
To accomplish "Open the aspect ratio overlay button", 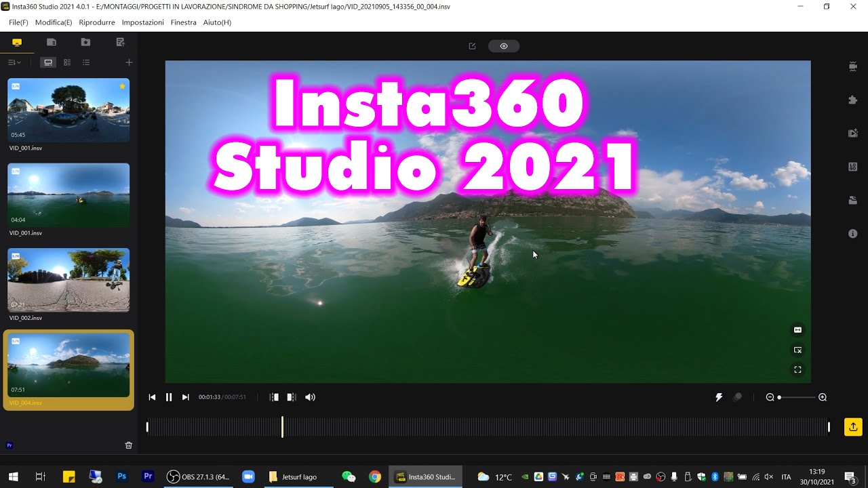I will [x=797, y=330].
